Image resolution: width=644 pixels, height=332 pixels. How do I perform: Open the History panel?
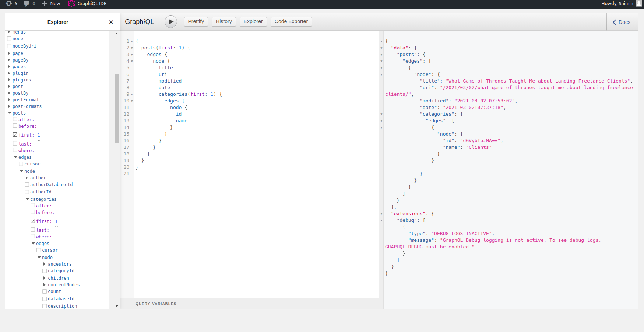point(224,21)
